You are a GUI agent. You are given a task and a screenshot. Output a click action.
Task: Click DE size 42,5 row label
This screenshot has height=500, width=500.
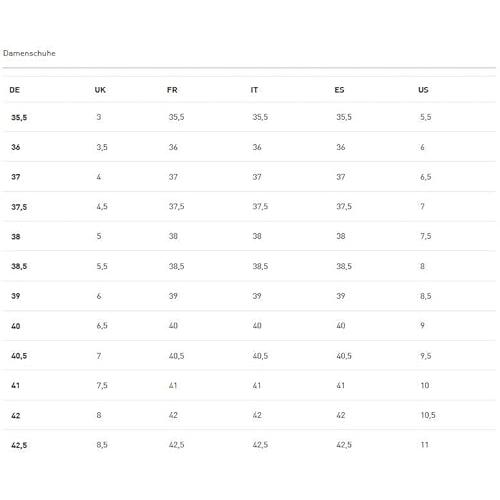click(x=19, y=445)
